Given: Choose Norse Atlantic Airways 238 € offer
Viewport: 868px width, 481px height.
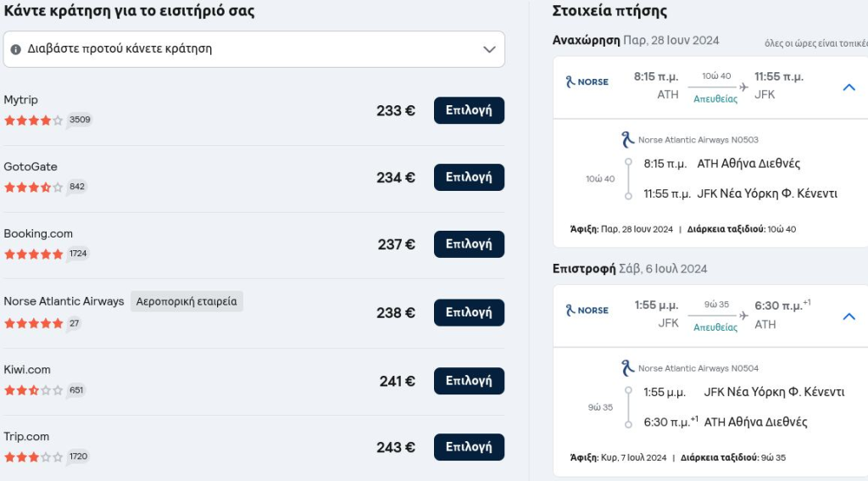Looking at the screenshot, I should [x=469, y=312].
